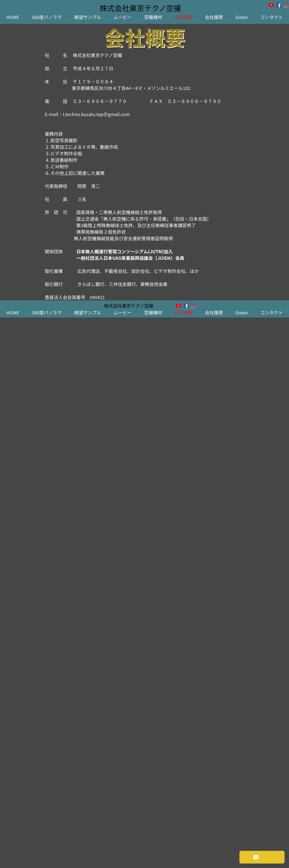Open the Instagram icon in the footer

(193, 306)
